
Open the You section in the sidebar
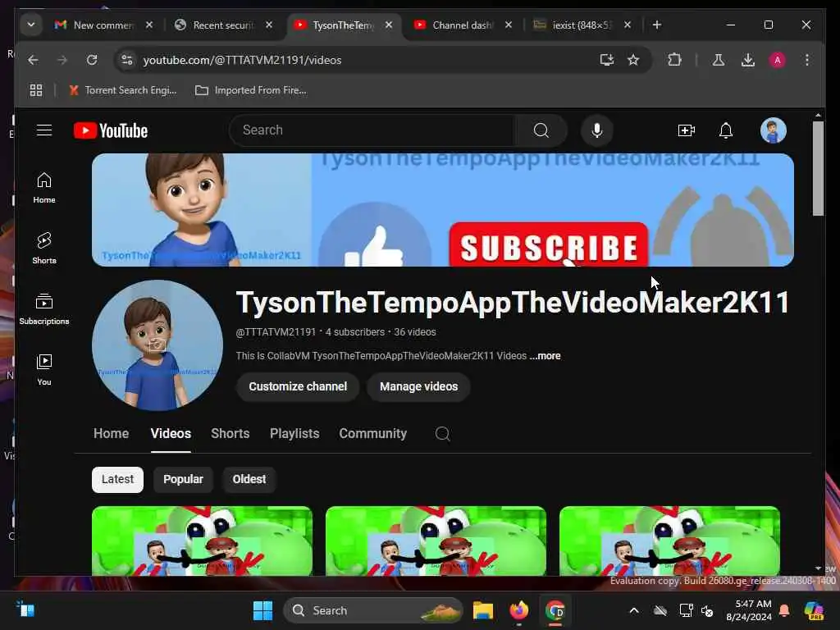pyautogui.click(x=44, y=370)
